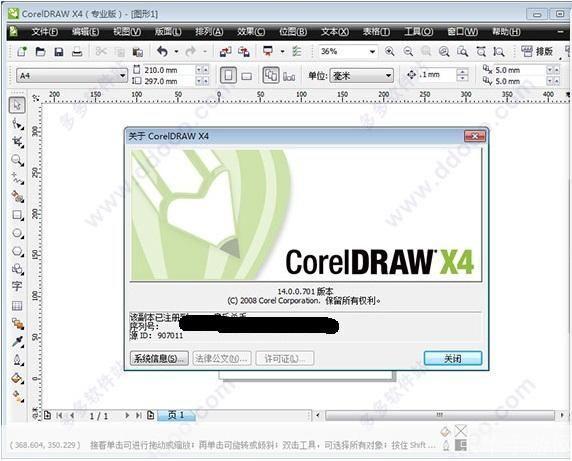Toggle apply layout to current page only
The width and height of the screenshot is (572, 461).
coord(289,76)
